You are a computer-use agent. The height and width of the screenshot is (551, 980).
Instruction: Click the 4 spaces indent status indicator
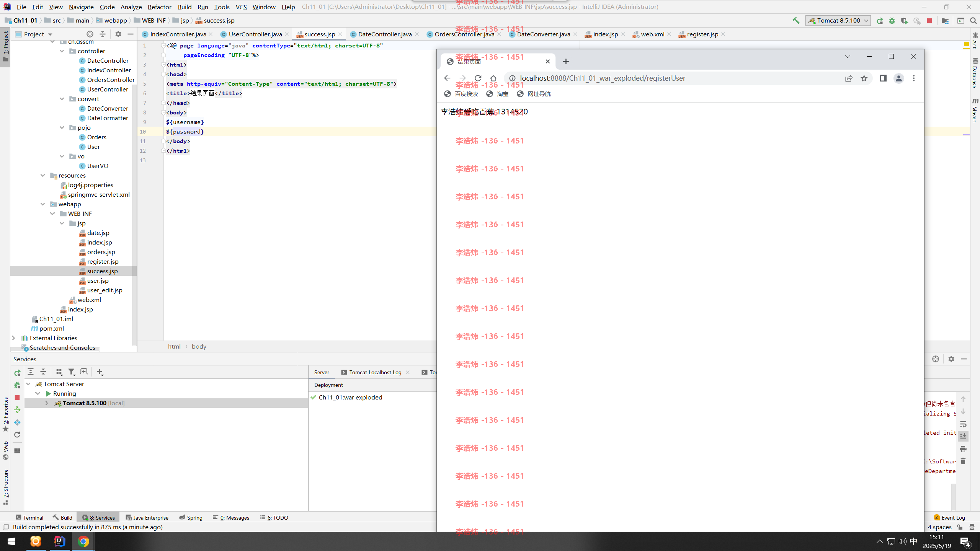939,527
